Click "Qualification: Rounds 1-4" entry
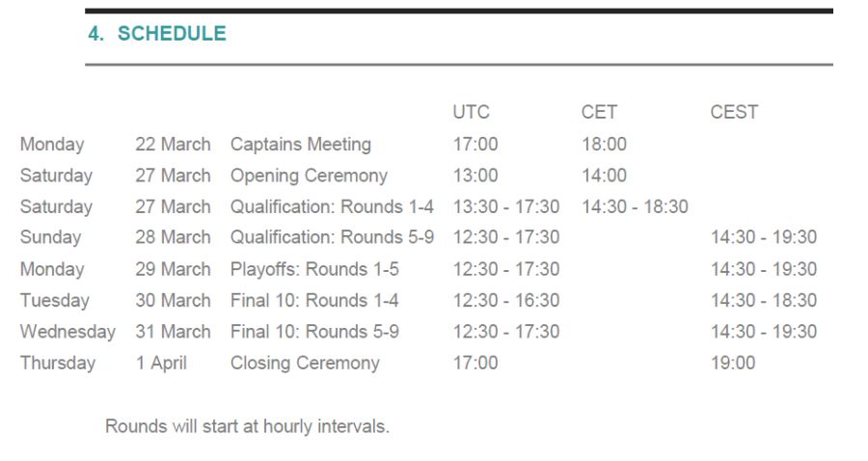This screenshot has height=461, width=868. click(x=332, y=206)
